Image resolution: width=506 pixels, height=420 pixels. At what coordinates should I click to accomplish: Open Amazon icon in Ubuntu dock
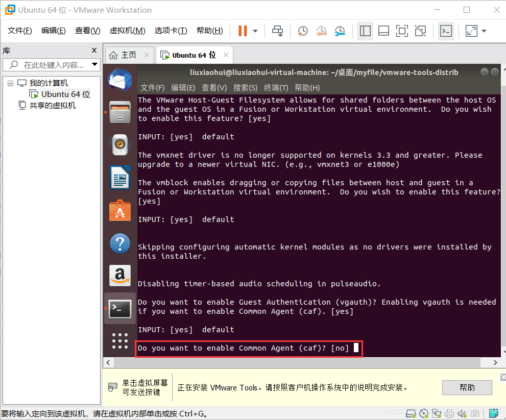click(x=120, y=276)
